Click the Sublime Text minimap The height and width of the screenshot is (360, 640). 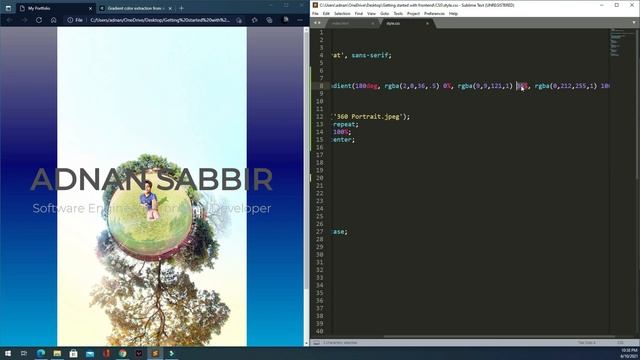tap(621, 42)
